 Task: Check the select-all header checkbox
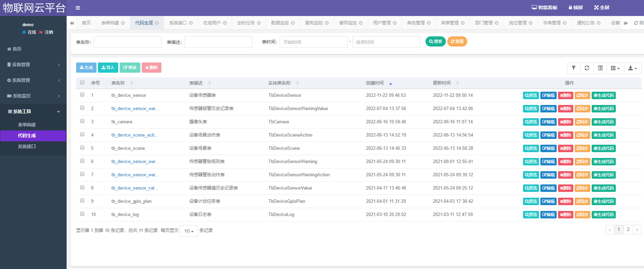pyautogui.click(x=82, y=82)
